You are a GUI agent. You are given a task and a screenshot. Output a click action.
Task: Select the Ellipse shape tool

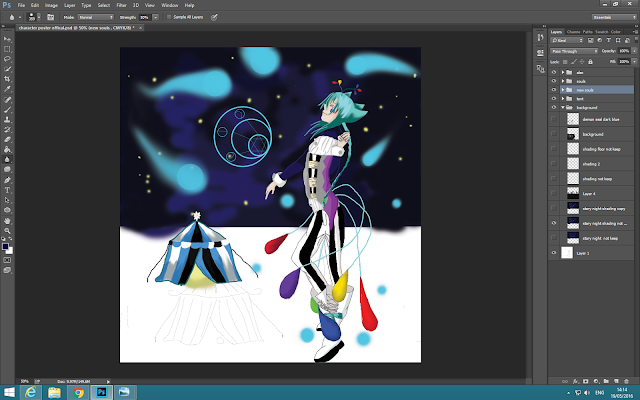point(7,210)
